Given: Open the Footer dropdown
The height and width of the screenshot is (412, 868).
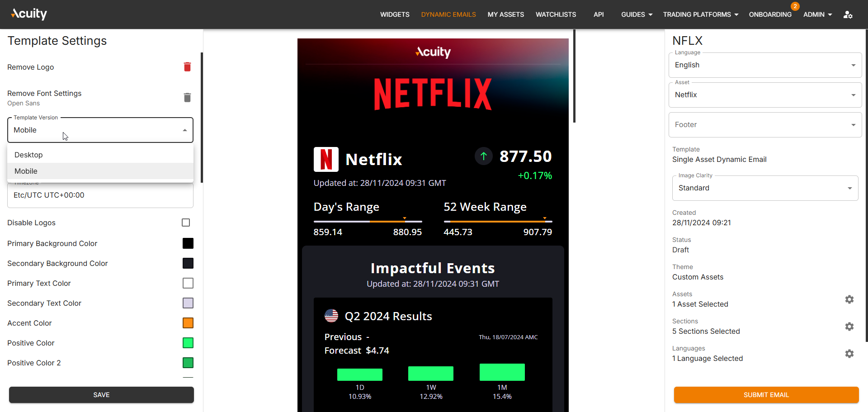Looking at the screenshot, I should [765, 125].
